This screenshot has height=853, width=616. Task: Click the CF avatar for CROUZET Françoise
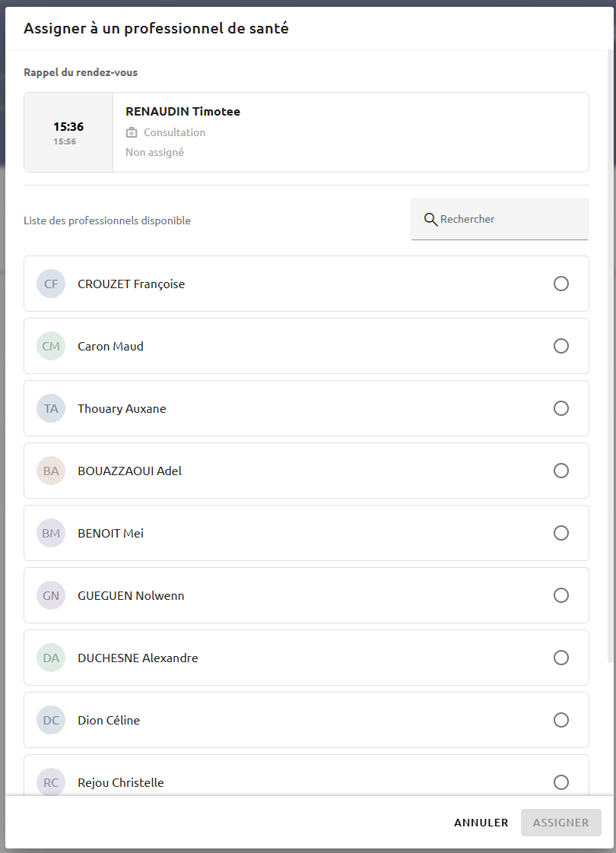click(x=51, y=284)
